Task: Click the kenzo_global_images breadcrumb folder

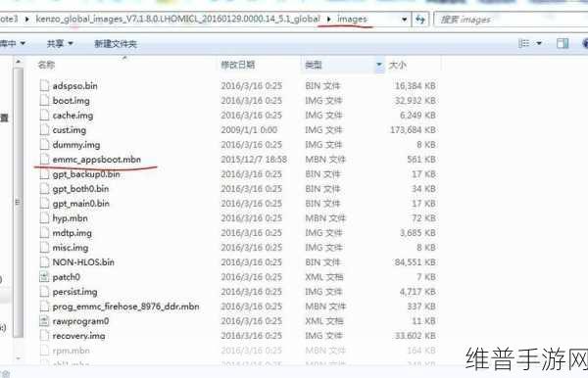Action: pyautogui.click(x=178, y=19)
